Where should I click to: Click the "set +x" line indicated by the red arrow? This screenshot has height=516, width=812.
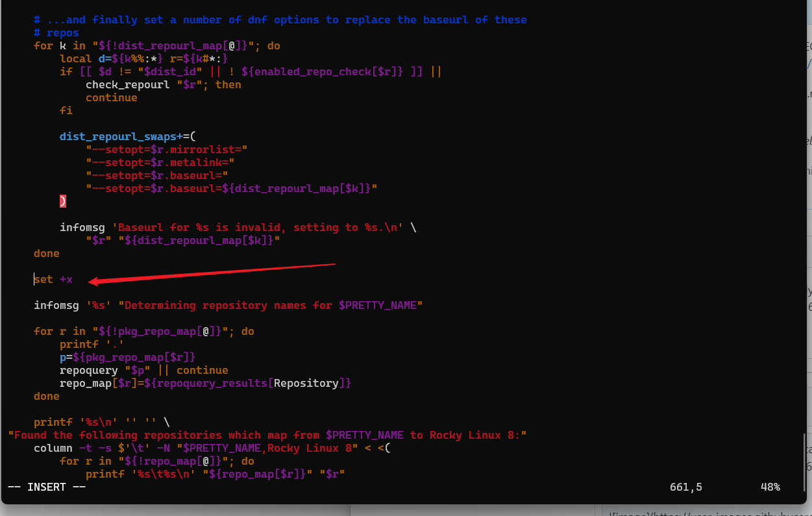pos(53,278)
